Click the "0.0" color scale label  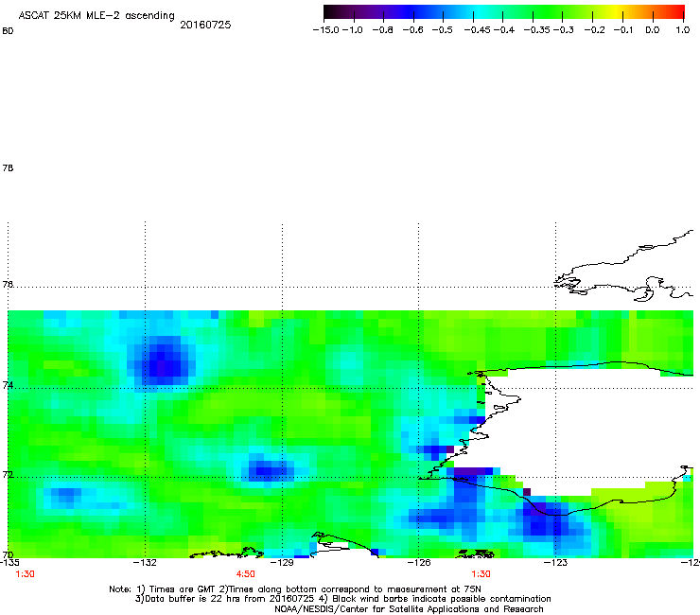pos(653,30)
